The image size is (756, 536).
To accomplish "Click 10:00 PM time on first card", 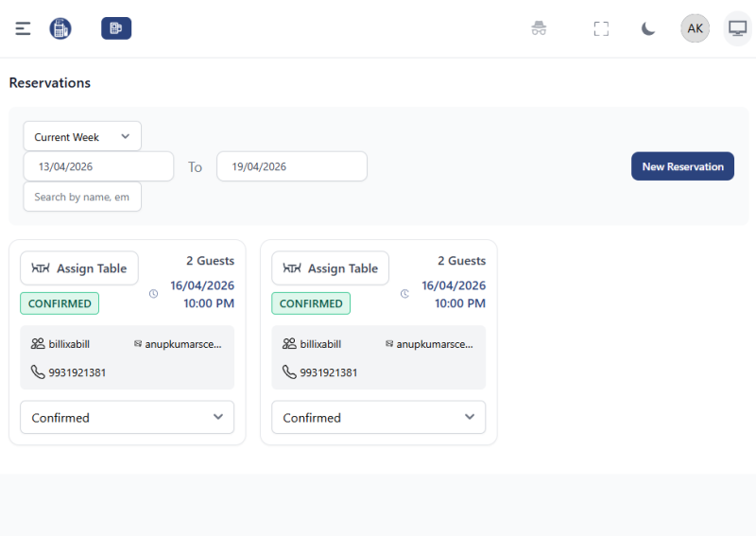I will (209, 303).
